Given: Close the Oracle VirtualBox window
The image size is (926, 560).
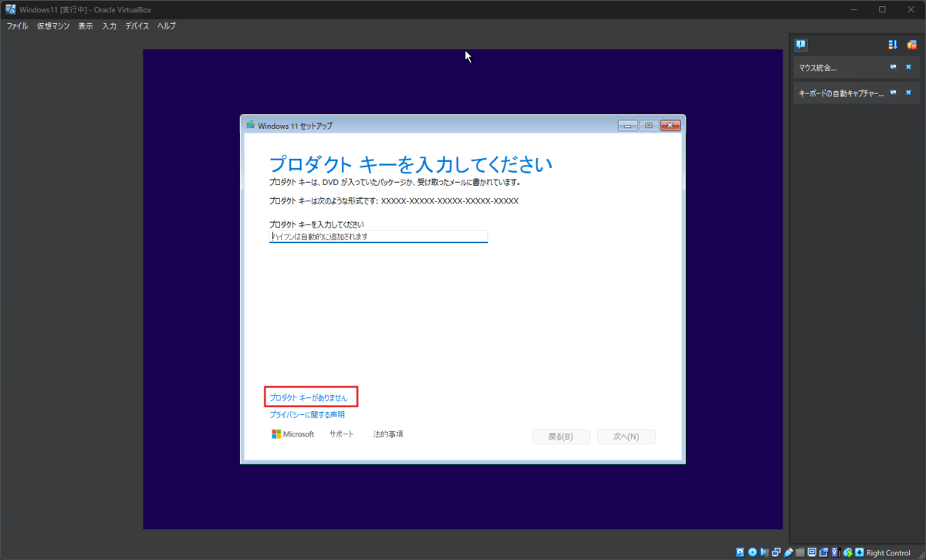Looking at the screenshot, I should click(911, 9).
